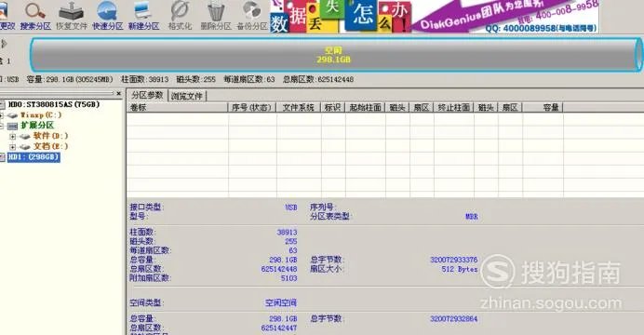
Task: Select the 格式化 format toolbar icon
Action: click(180, 11)
